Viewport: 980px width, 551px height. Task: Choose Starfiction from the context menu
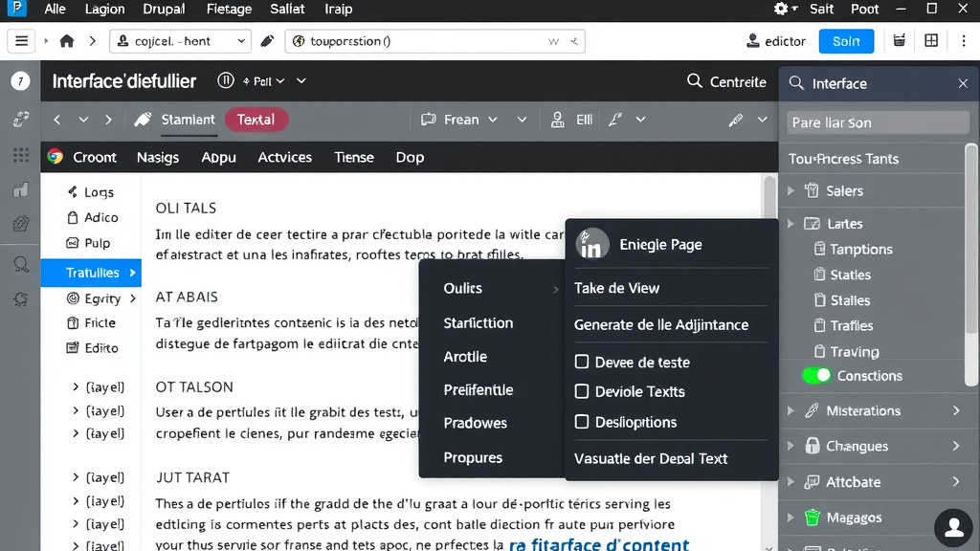tap(479, 322)
